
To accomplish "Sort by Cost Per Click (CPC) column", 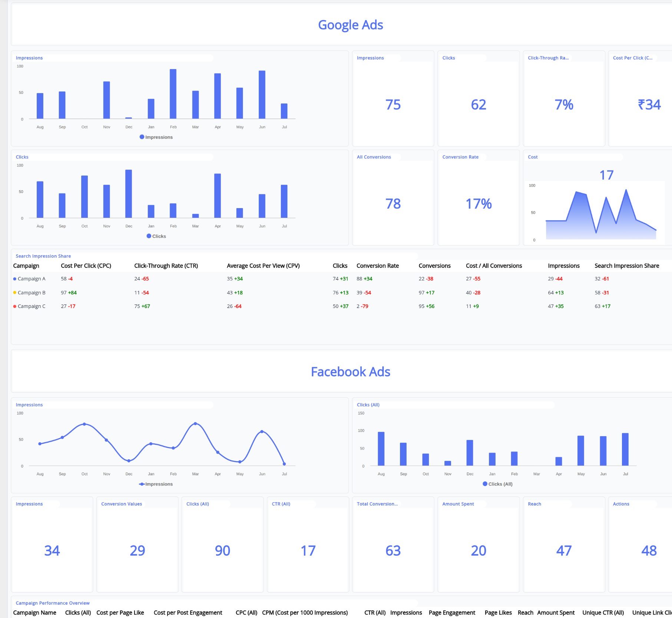I will (86, 266).
